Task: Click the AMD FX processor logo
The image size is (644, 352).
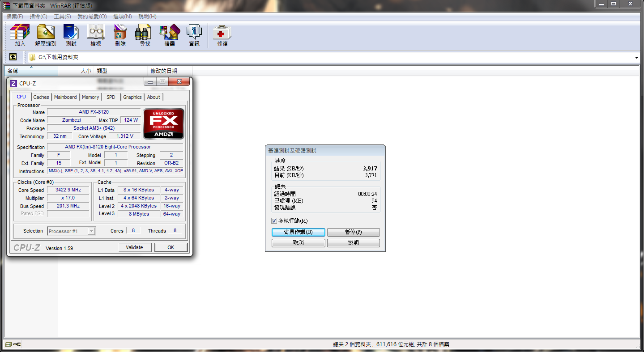Action: click(163, 123)
